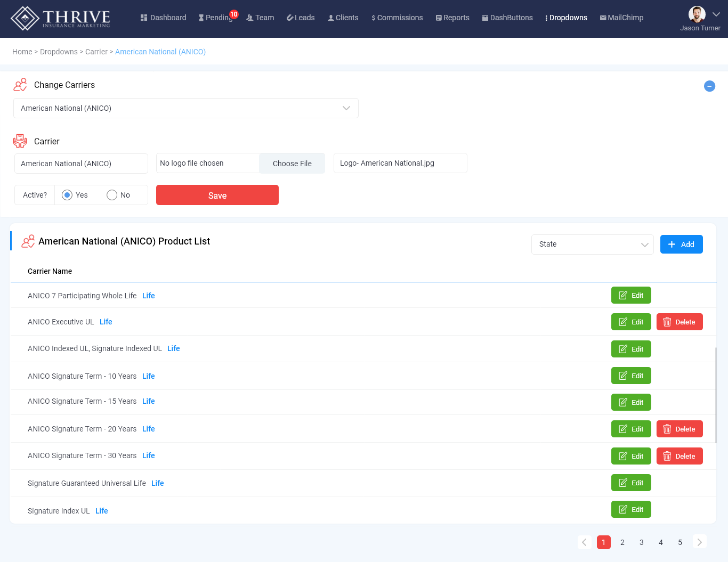Click the Dropdowns breadcrumb link
This screenshot has height=562, width=728.
59,52
